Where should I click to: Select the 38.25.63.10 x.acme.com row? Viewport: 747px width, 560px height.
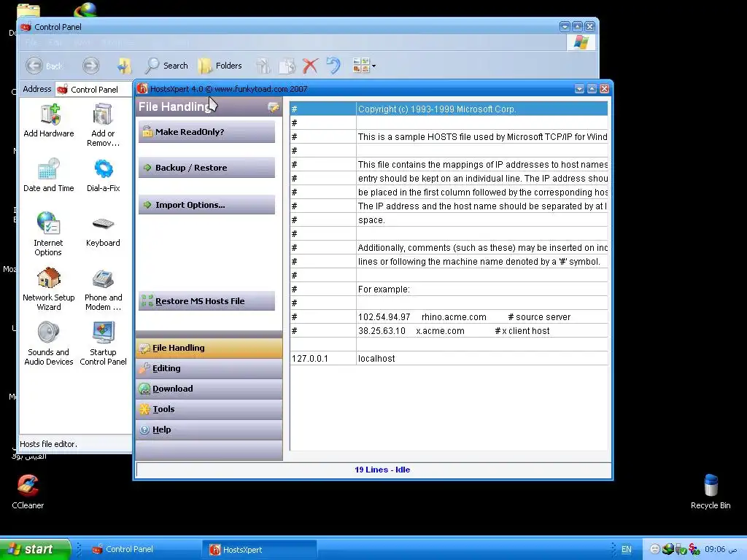[x=449, y=331]
